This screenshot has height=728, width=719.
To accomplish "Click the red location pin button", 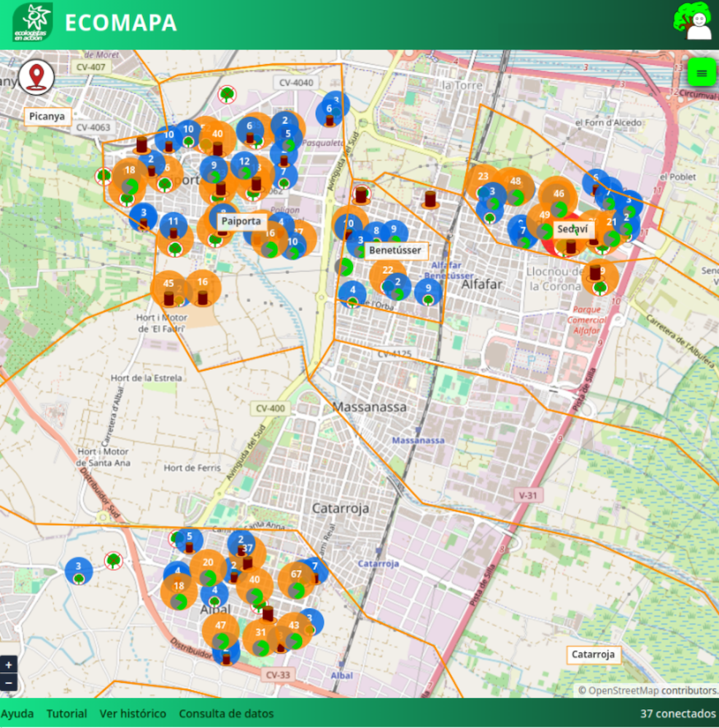I will click(36, 77).
